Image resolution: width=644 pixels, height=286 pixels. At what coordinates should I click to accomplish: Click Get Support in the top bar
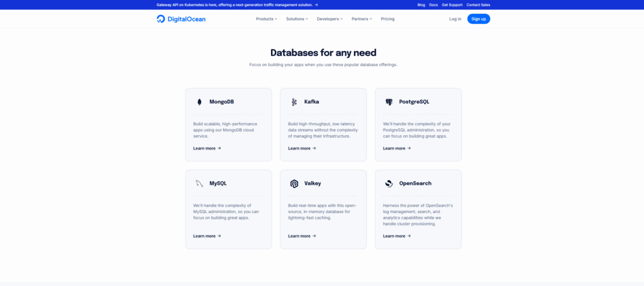[x=452, y=5]
